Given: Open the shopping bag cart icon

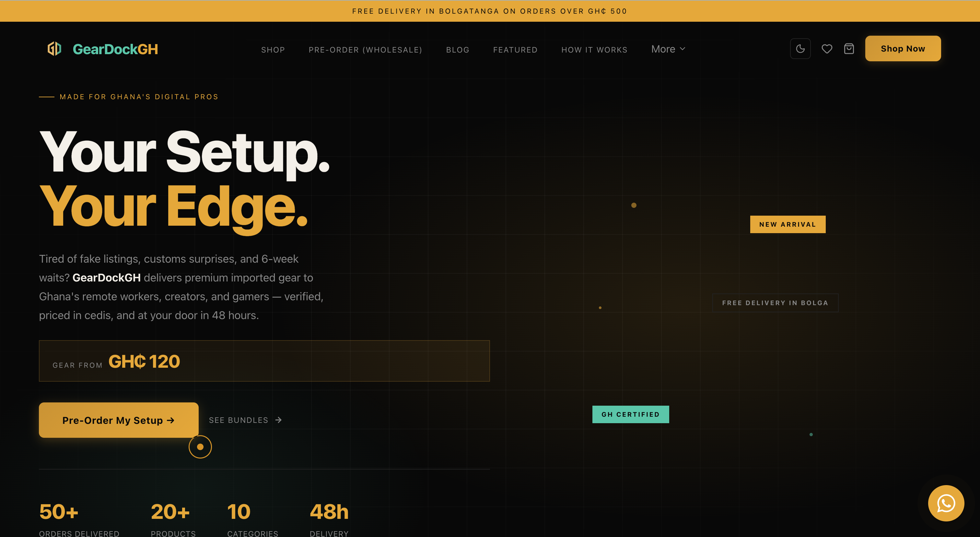Looking at the screenshot, I should click(849, 49).
